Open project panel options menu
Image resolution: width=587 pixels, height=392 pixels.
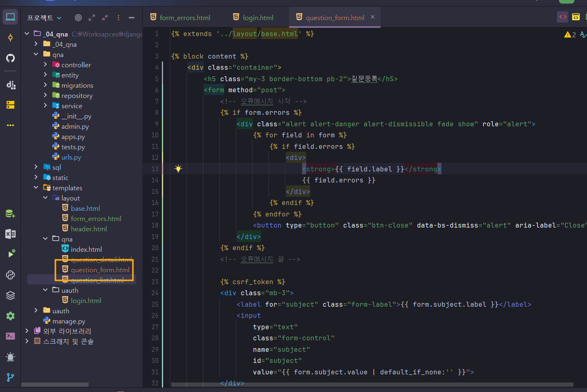click(118, 18)
